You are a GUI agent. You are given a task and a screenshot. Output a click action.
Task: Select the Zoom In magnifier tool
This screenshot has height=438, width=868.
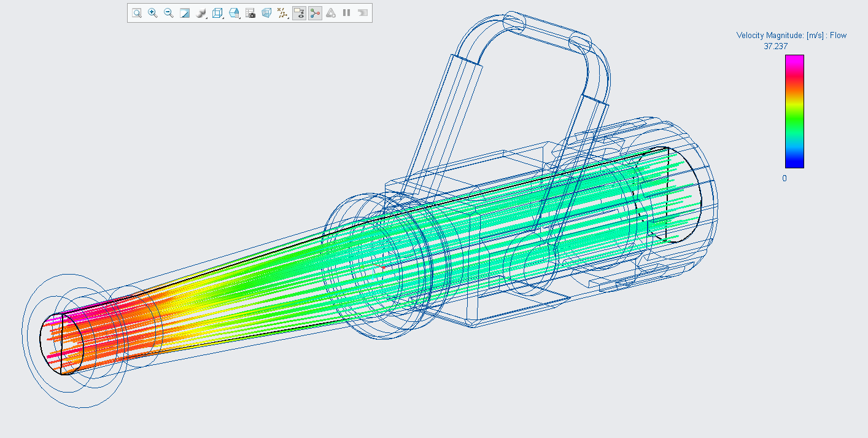pos(152,13)
